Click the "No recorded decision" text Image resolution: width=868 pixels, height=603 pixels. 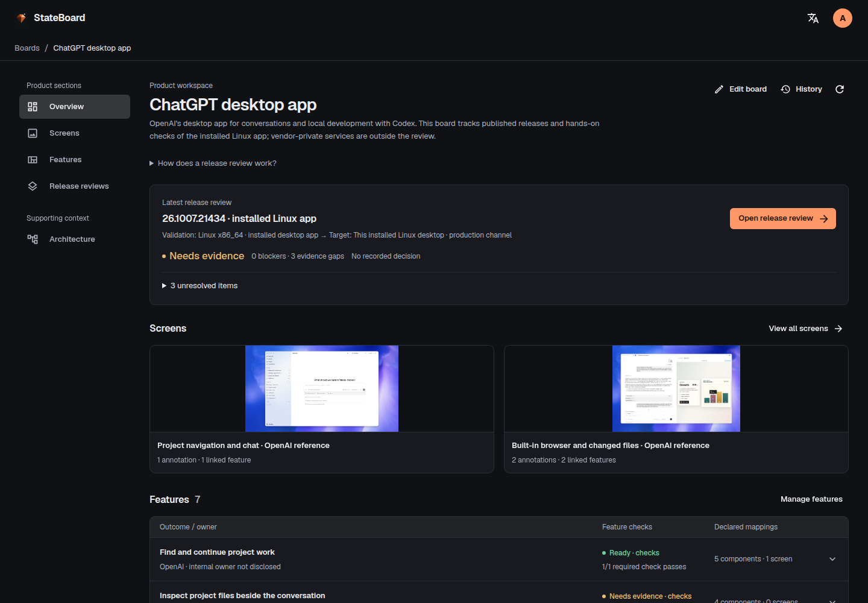(386, 256)
